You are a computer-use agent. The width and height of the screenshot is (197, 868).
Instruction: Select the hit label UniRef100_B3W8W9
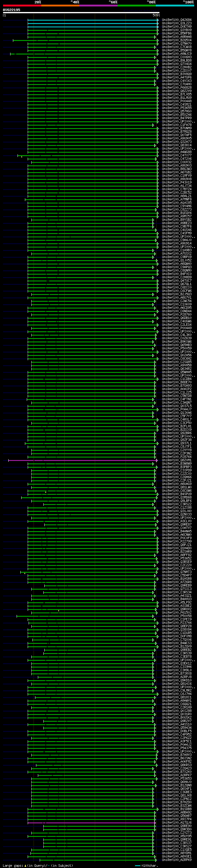pyautogui.click(x=177, y=463)
